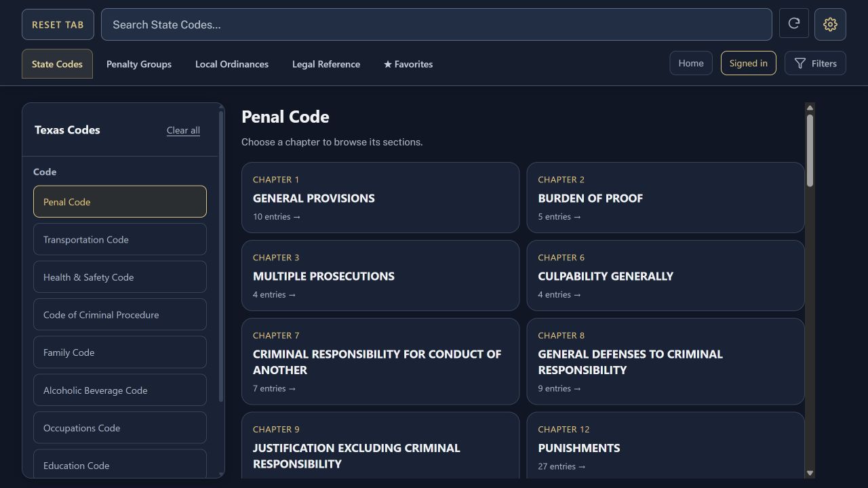Open Chapter 8 General Defenses card
868x488 pixels.
point(665,361)
